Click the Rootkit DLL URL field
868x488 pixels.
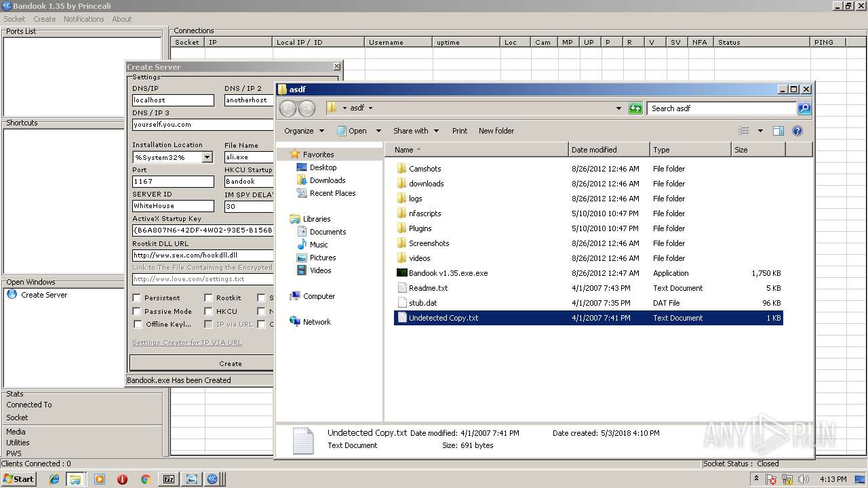coord(203,256)
